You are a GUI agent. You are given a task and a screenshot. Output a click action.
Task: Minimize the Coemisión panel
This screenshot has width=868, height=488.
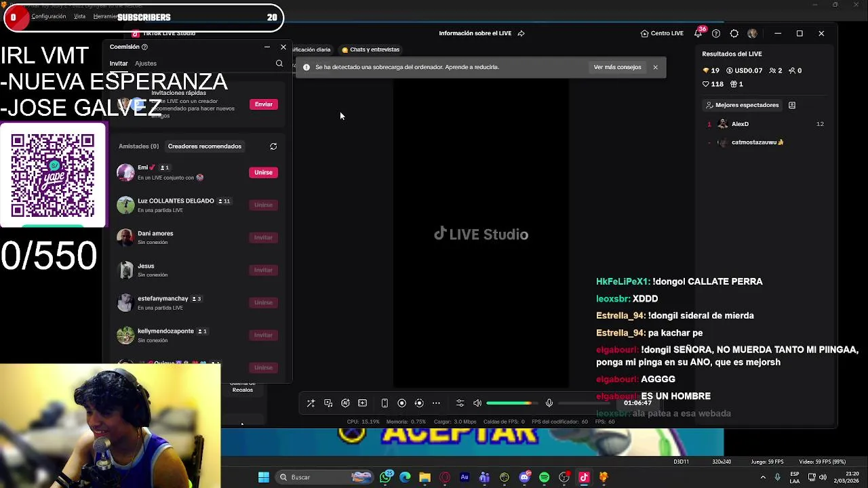pos(267,47)
